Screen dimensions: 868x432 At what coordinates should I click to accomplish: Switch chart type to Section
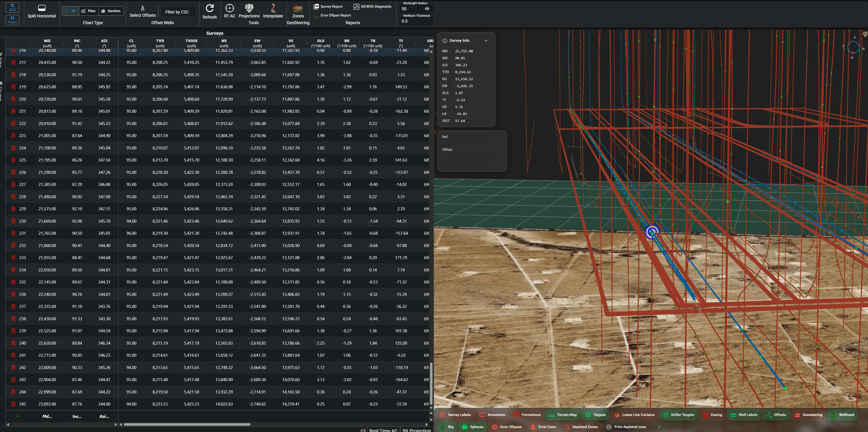[x=111, y=11]
